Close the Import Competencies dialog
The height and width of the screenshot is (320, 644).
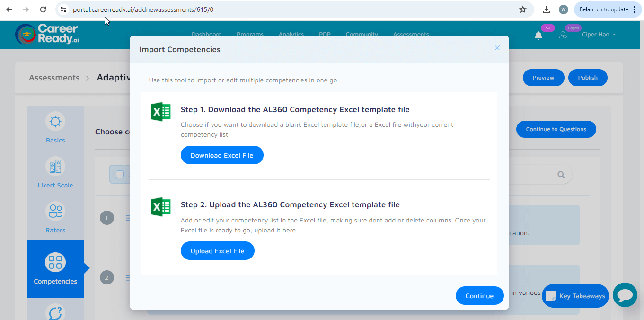[497, 48]
